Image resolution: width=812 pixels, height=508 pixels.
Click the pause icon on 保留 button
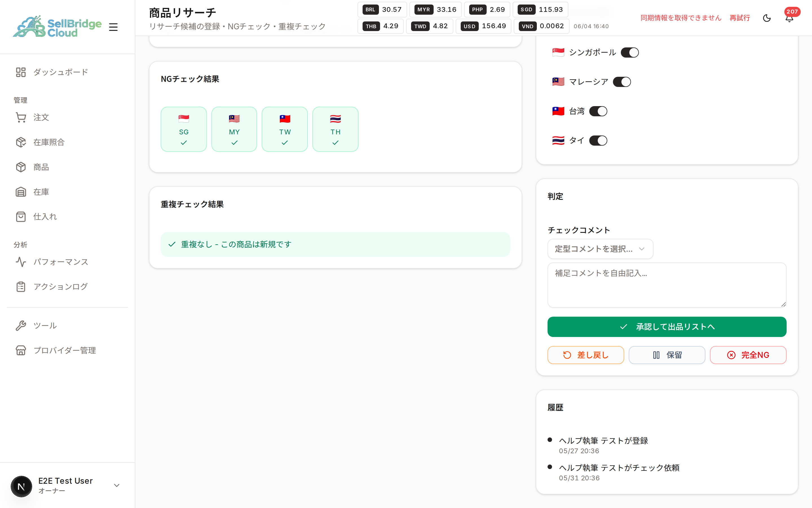(656, 355)
